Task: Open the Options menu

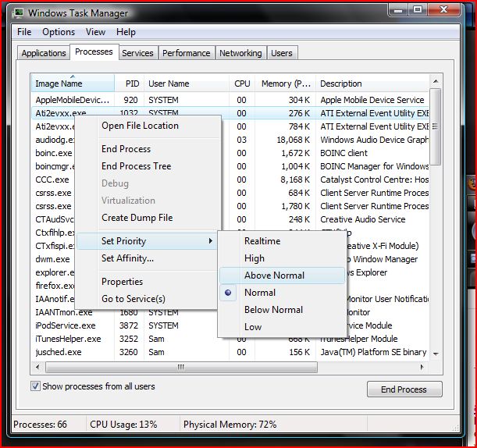Action: 59,32
